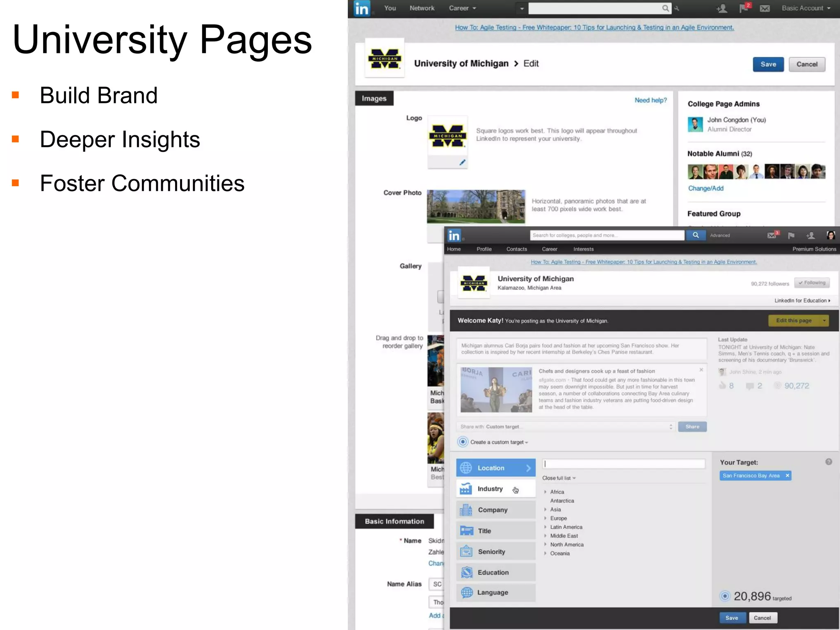Screen dimensions: 840x630
Task: Click the notable alumni photo strip
Action: coord(756,171)
